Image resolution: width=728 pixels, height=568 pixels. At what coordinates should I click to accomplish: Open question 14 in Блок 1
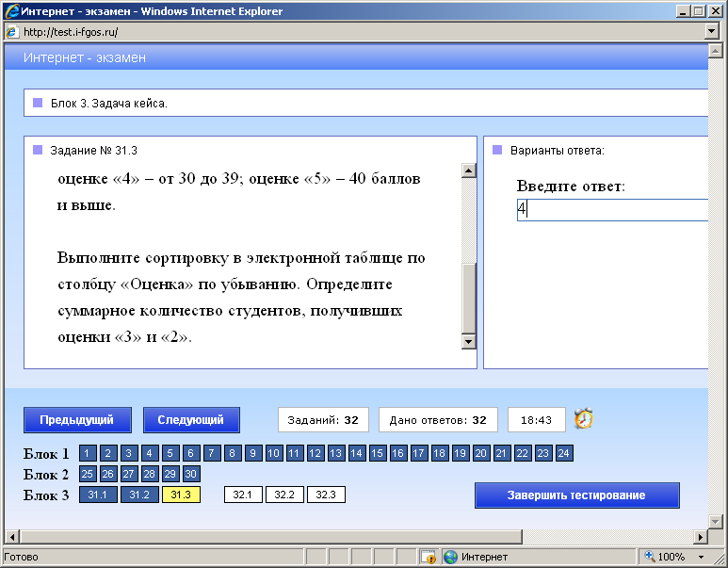point(357,453)
